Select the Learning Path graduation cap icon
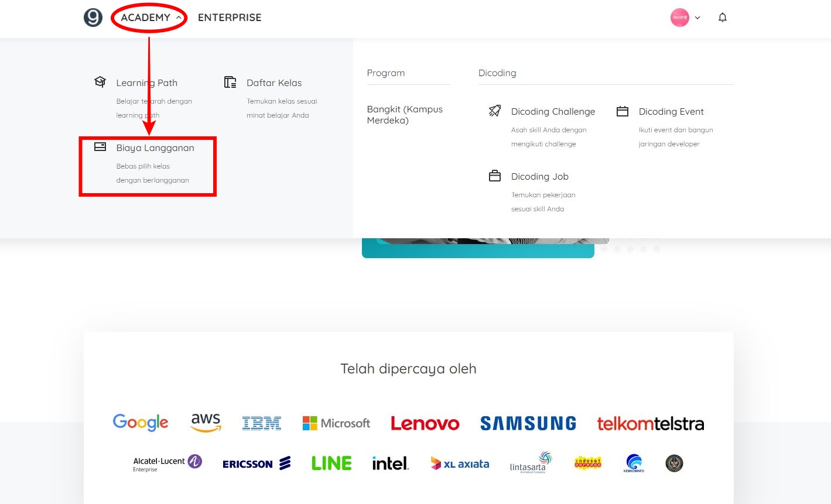 (100, 81)
